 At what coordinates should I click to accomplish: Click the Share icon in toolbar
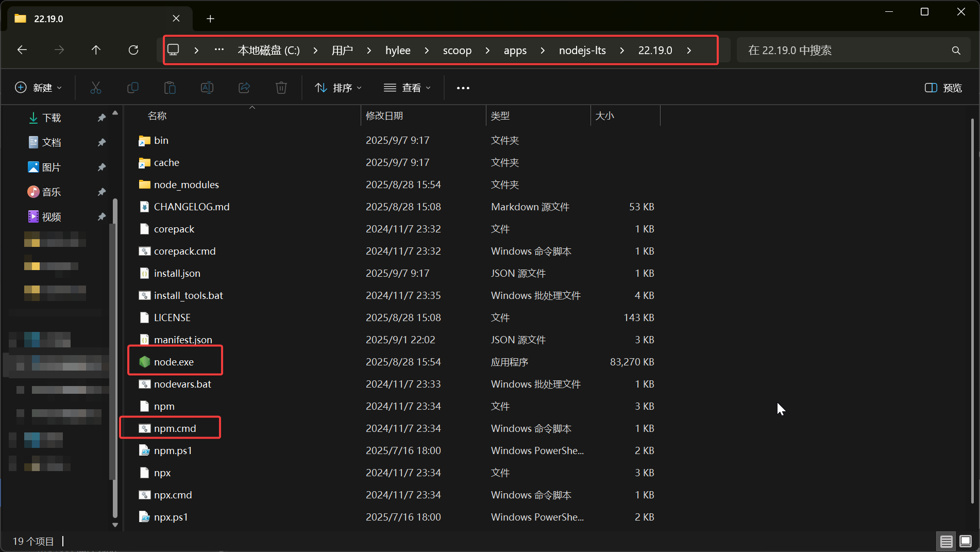coord(244,88)
